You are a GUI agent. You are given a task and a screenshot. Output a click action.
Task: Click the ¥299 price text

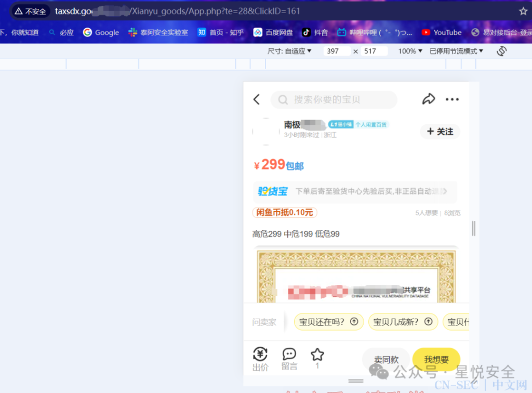point(270,165)
